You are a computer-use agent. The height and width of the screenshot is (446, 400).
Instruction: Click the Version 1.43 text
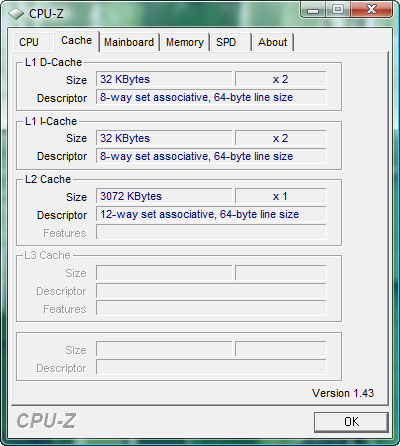(x=343, y=393)
